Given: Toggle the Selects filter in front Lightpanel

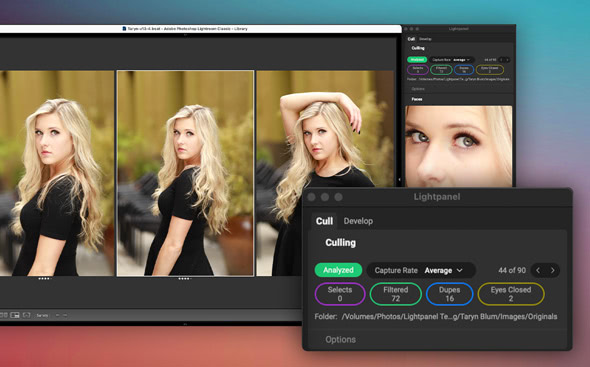Looking at the screenshot, I should point(340,294).
